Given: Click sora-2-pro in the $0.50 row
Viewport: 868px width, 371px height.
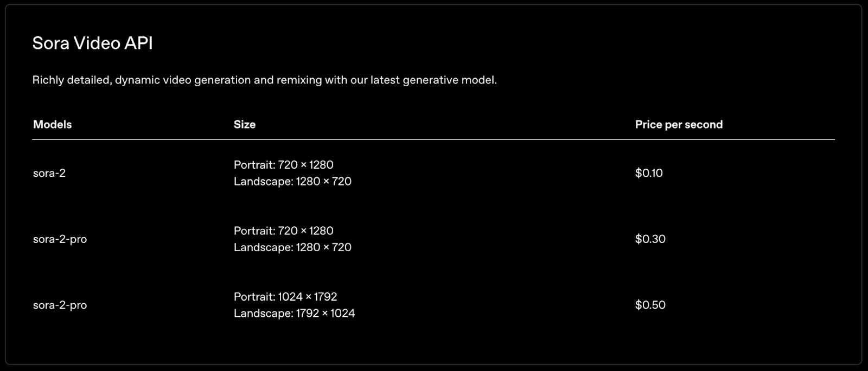Looking at the screenshot, I should (60, 305).
